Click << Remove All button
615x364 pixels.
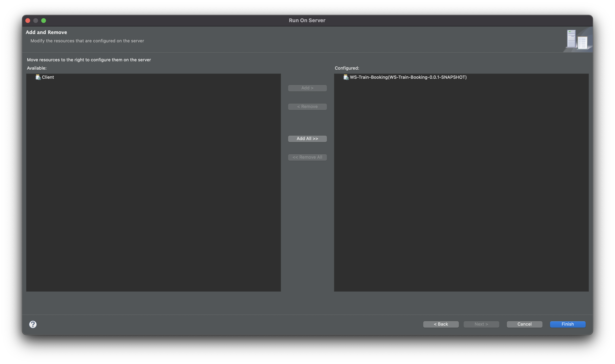(307, 157)
